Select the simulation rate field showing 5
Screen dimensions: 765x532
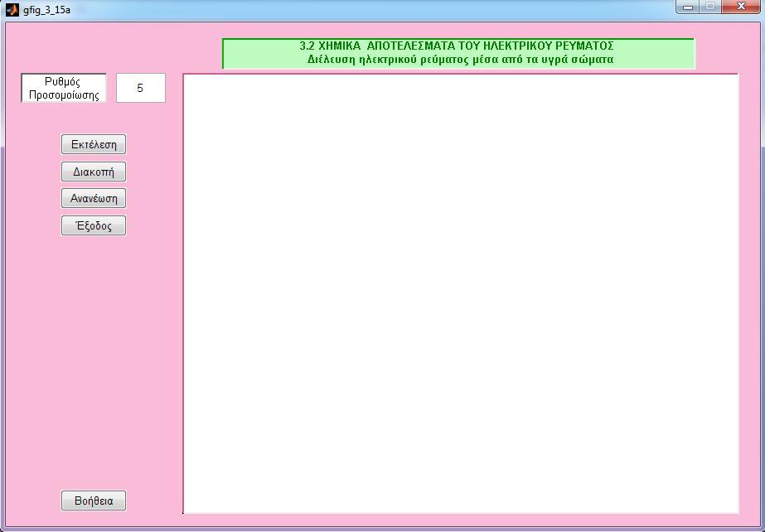coord(141,88)
